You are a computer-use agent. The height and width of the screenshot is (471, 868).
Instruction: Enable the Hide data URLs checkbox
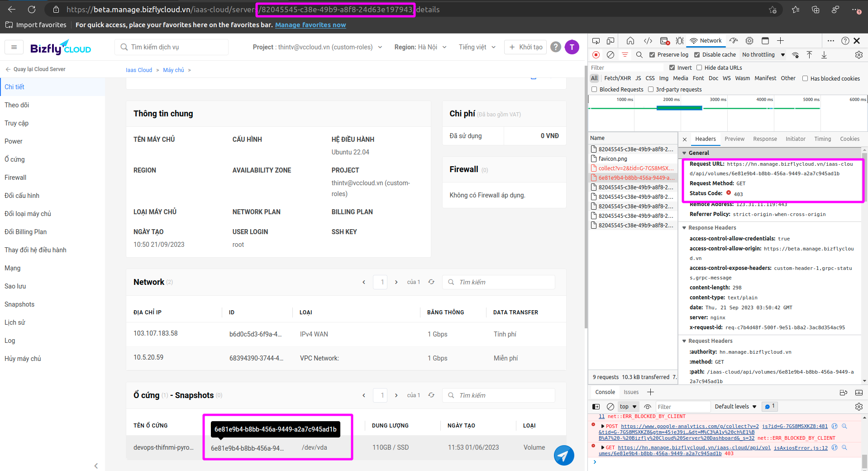699,68
